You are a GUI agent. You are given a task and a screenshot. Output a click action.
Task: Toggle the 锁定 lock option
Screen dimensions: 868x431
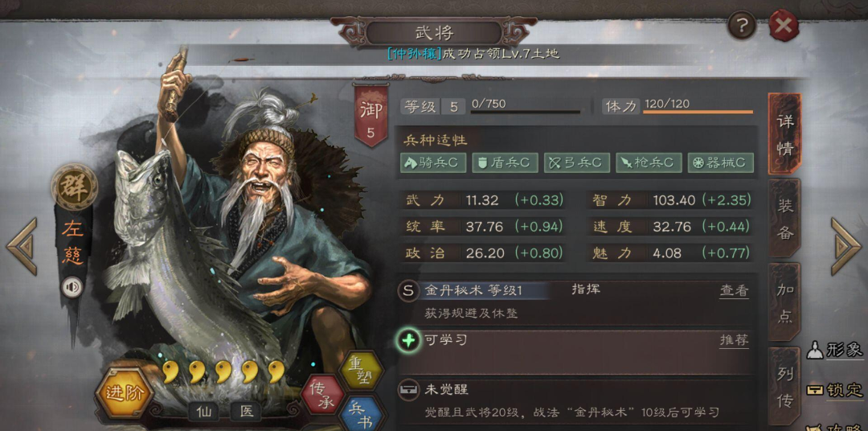point(835,389)
